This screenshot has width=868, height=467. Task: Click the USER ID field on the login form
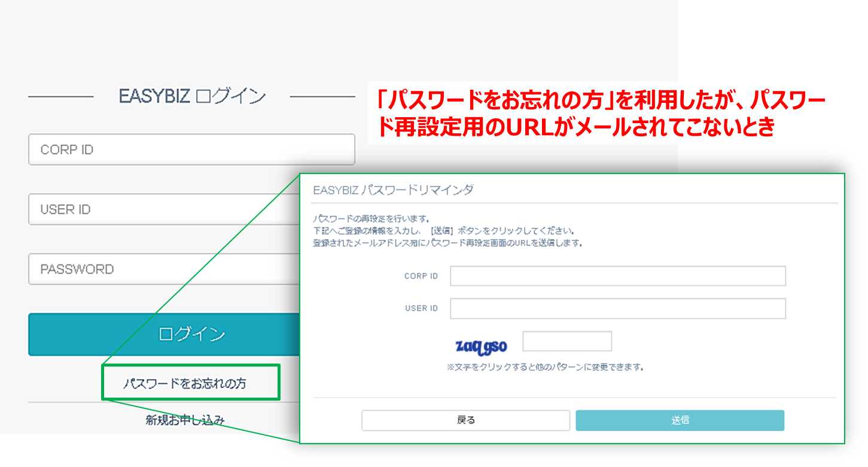[191, 209]
